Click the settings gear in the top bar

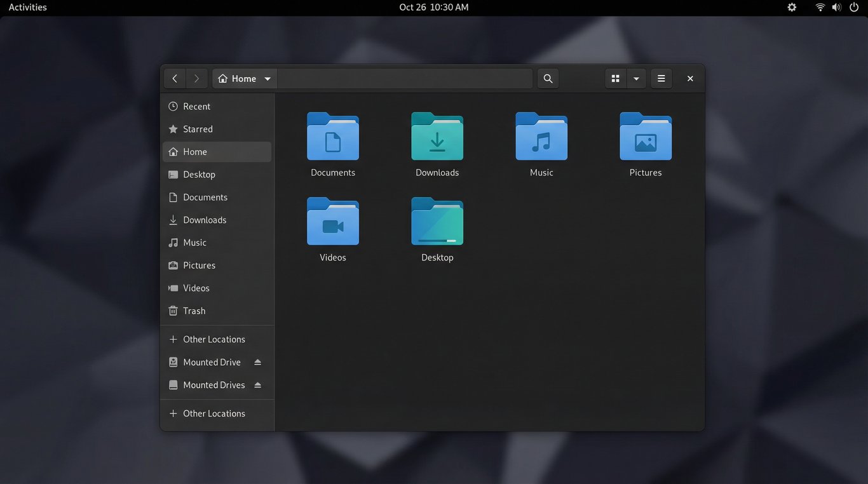791,7
